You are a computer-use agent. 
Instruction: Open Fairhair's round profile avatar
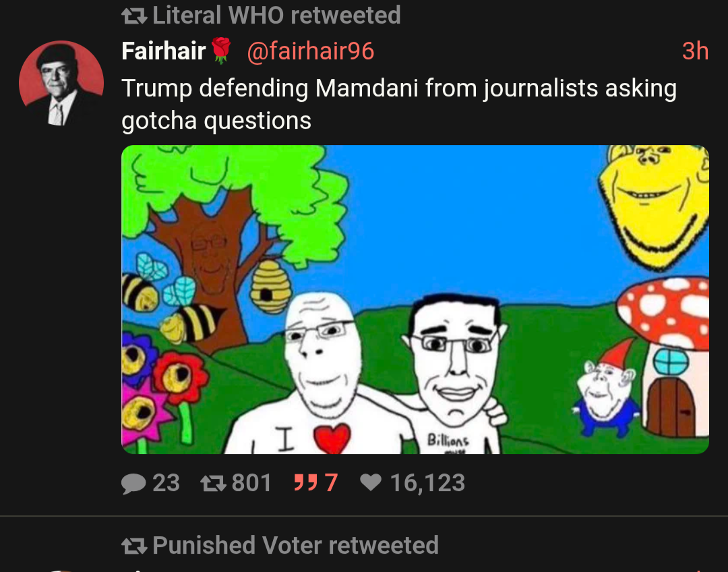tap(61, 84)
